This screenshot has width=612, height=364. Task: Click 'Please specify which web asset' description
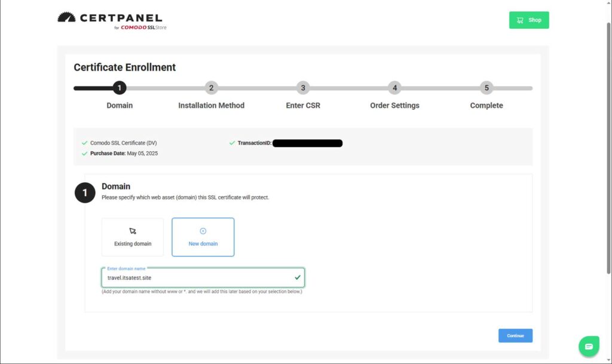[185, 197]
